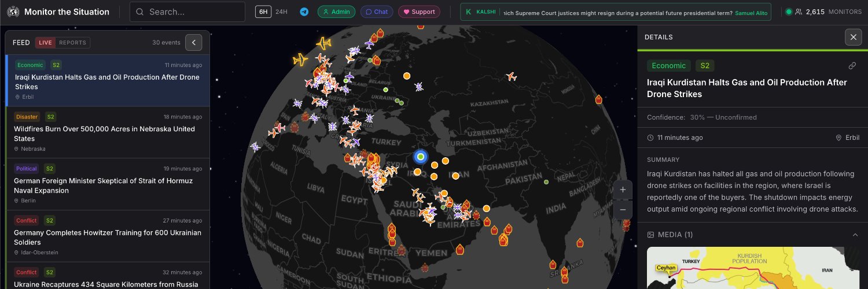Click Erbil location pin in feed
Viewport: 868px width, 289px height.
click(17, 97)
